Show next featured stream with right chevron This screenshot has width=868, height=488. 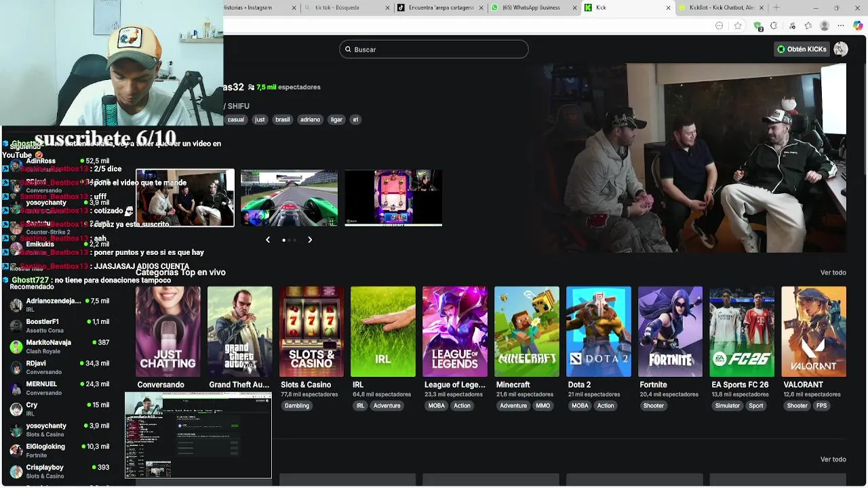(310, 239)
